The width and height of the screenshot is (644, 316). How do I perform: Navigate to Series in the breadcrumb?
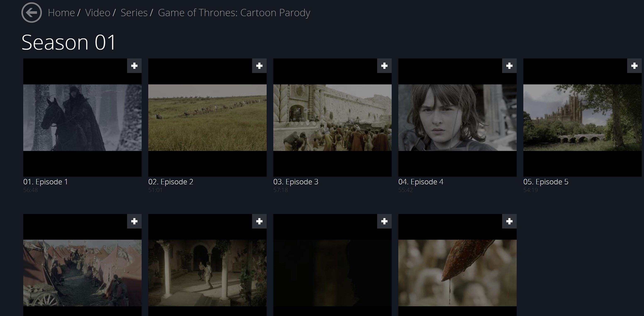tap(134, 13)
